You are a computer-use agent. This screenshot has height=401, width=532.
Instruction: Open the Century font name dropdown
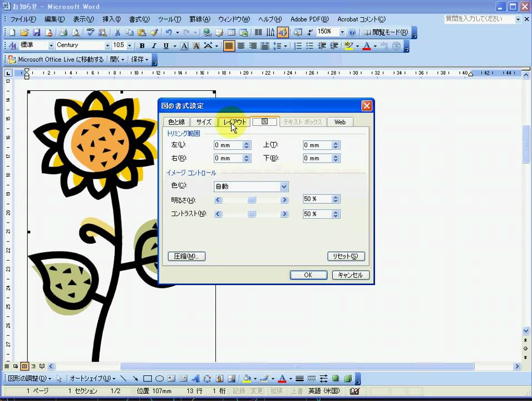[x=107, y=46]
